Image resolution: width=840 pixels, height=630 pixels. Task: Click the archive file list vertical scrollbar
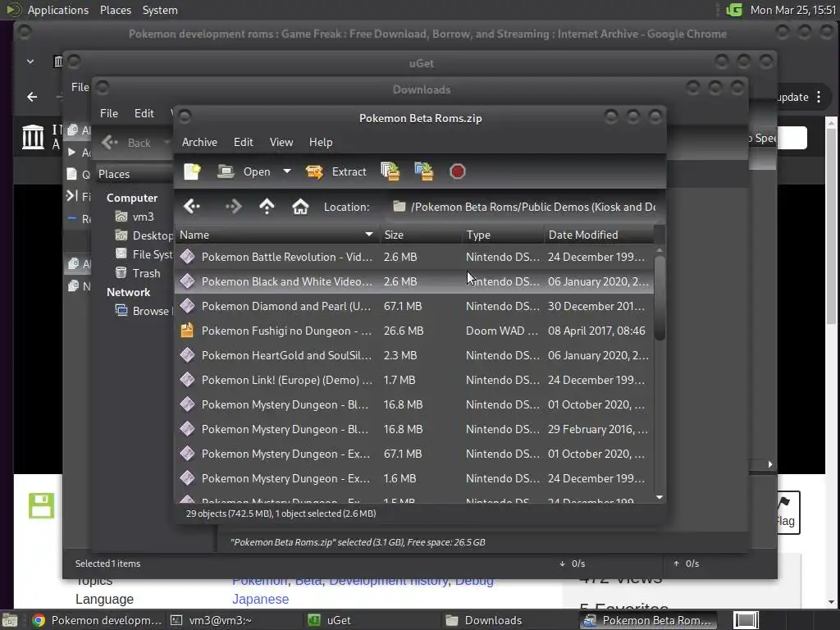pyautogui.click(x=660, y=297)
